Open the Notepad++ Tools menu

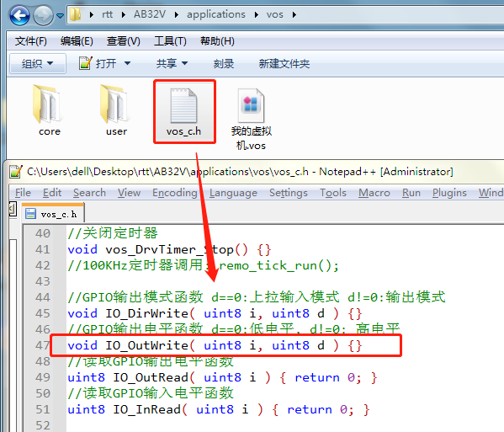(333, 193)
